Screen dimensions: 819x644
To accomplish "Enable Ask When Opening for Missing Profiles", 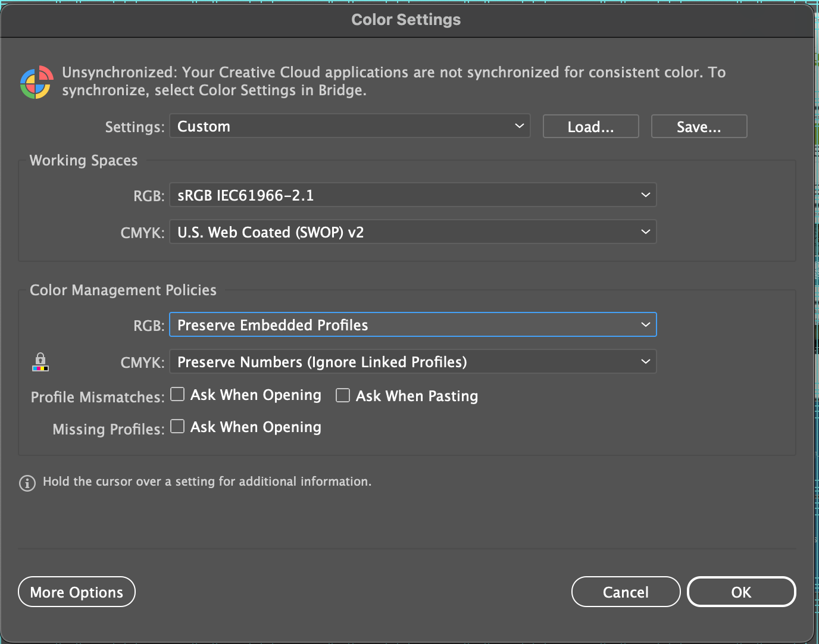I will (177, 426).
